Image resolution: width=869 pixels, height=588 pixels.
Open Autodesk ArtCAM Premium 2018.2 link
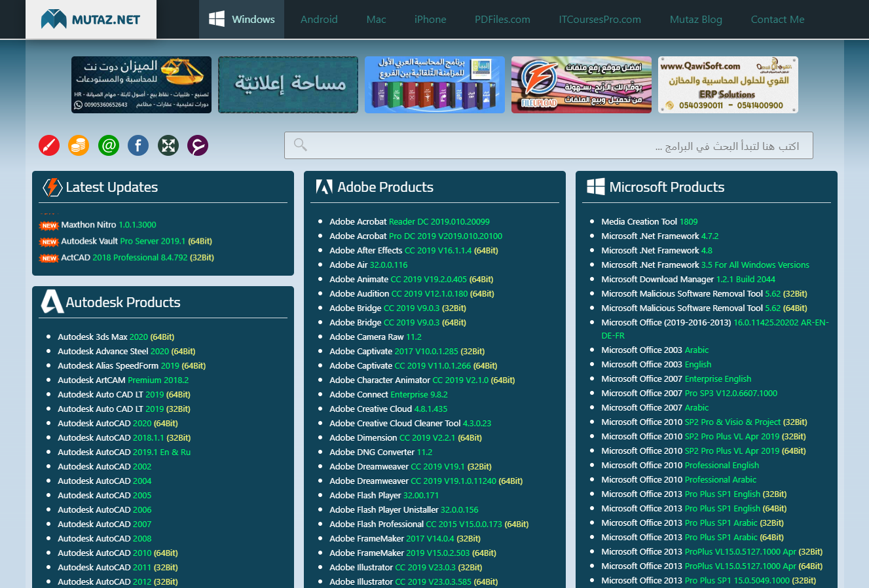point(123,380)
